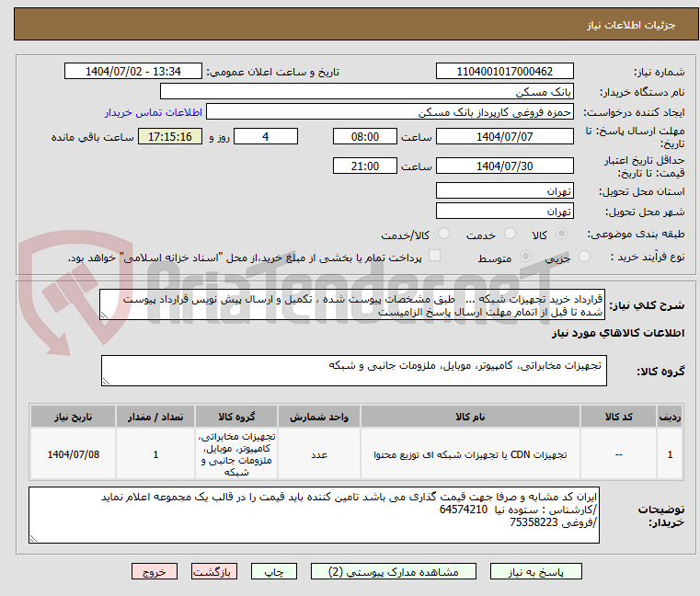This screenshot has width=700, height=596.
Task: Click the remaining days field showing 4
Action: point(266,137)
